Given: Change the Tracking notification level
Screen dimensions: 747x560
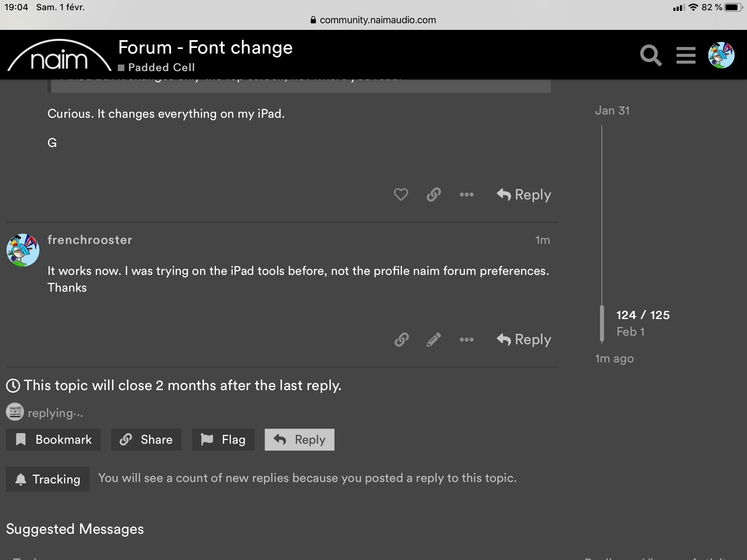Looking at the screenshot, I should tap(47, 479).
